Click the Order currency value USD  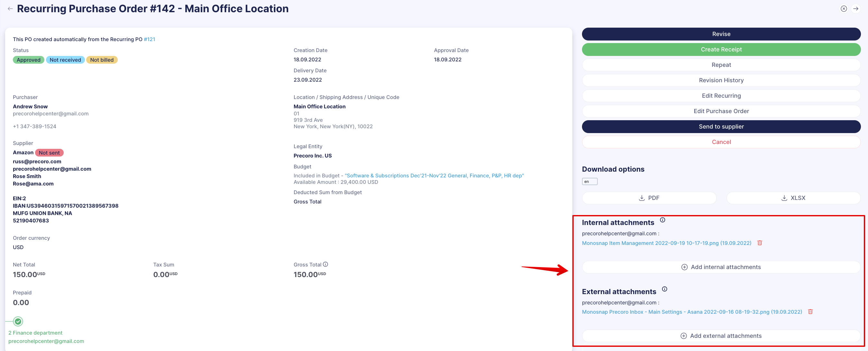pyautogui.click(x=18, y=248)
